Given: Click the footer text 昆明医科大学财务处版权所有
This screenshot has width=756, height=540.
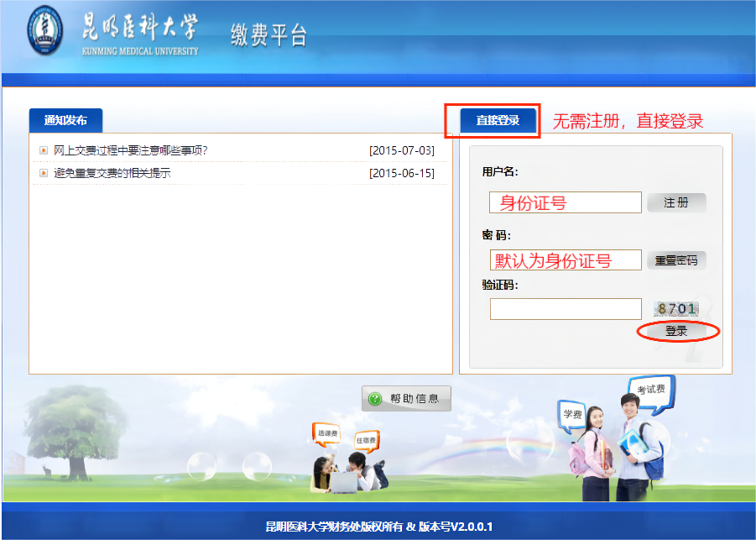Looking at the screenshot, I should click(x=334, y=527).
